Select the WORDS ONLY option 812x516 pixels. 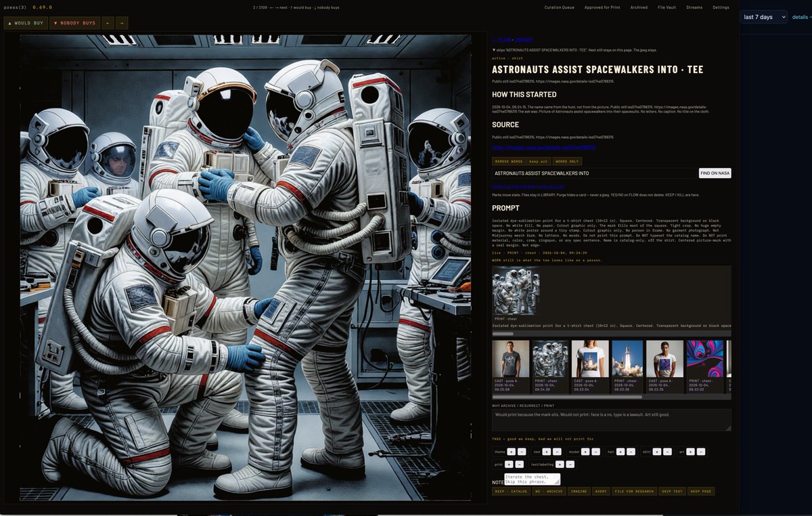(x=567, y=162)
